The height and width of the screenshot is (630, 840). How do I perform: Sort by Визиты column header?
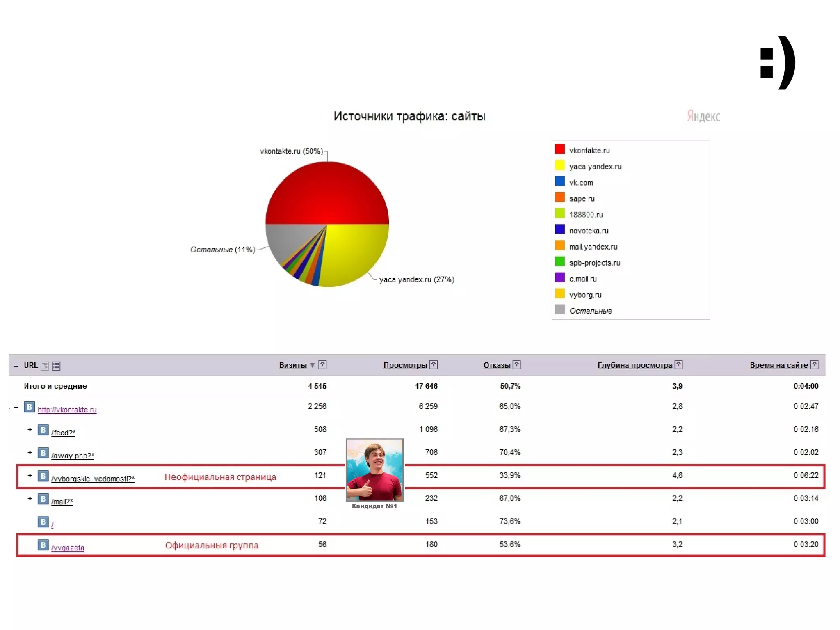click(292, 365)
